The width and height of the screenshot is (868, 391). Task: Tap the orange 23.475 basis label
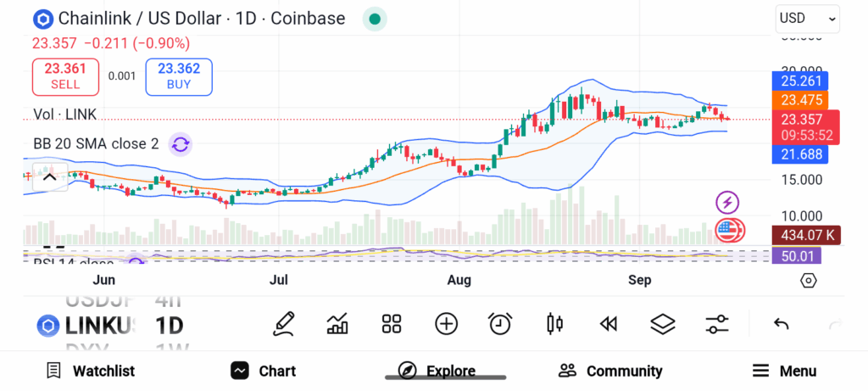tap(800, 101)
